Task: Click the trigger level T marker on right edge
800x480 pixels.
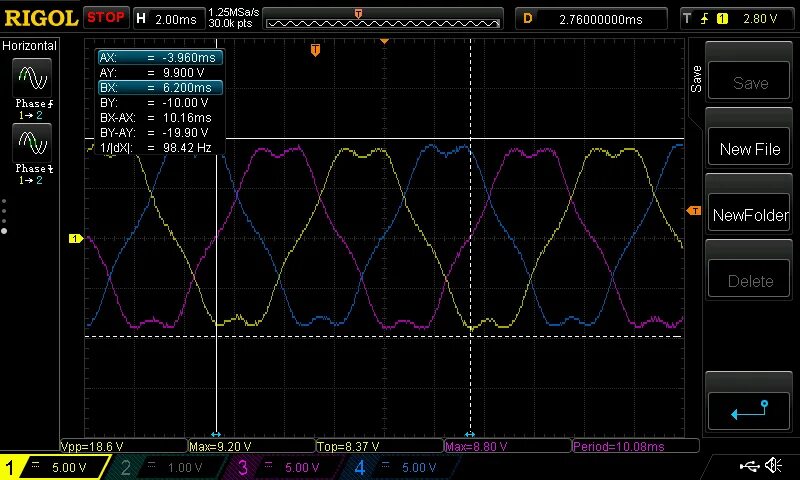Action: [x=694, y=211]
